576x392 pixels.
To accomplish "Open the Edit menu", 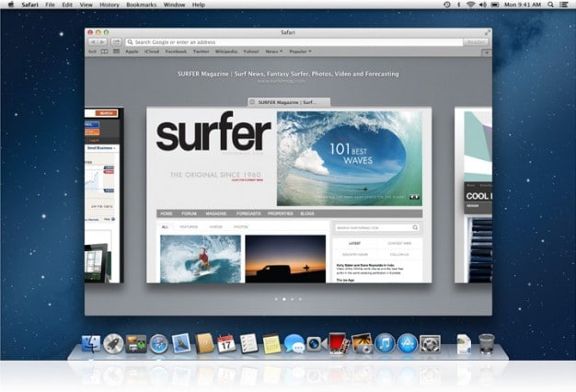I will 67,5.
